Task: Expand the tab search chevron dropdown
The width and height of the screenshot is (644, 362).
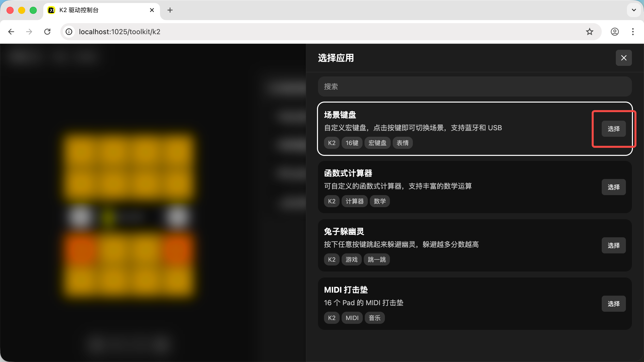Action: click(634, 10)
